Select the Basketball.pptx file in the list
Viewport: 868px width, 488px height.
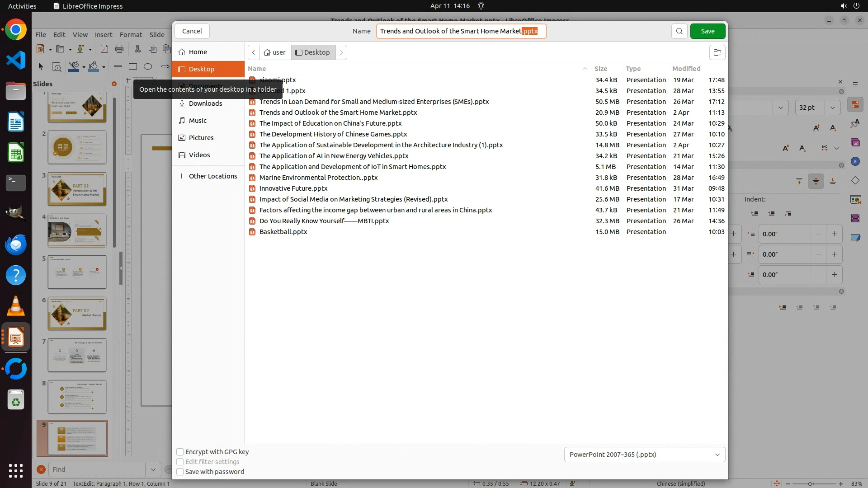283,232
